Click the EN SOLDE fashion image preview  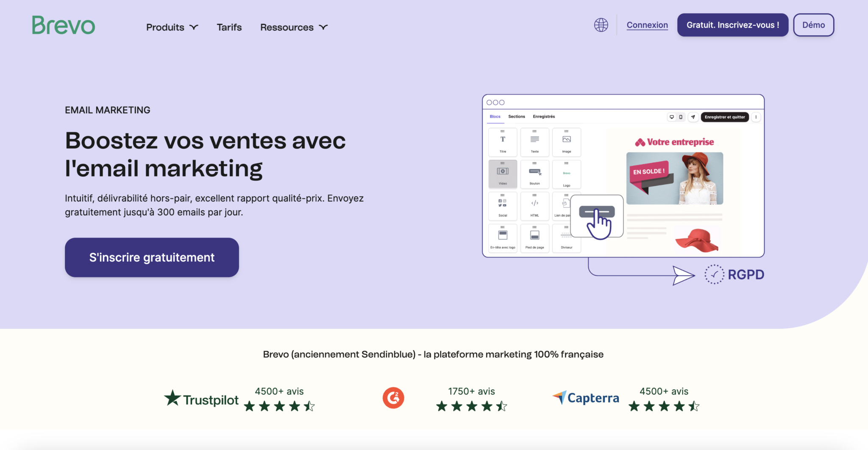(x=673, y=179)
